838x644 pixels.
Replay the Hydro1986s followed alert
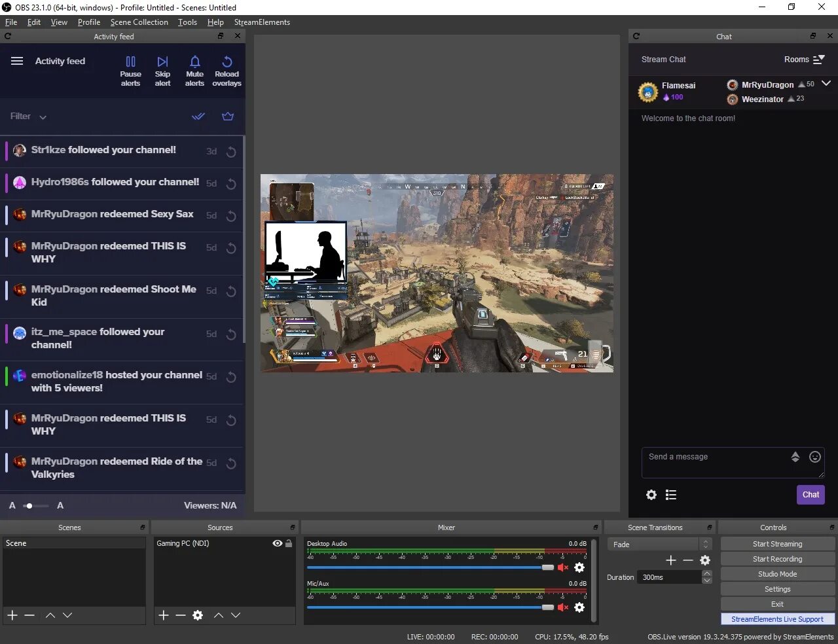click(x=231, y=184)
